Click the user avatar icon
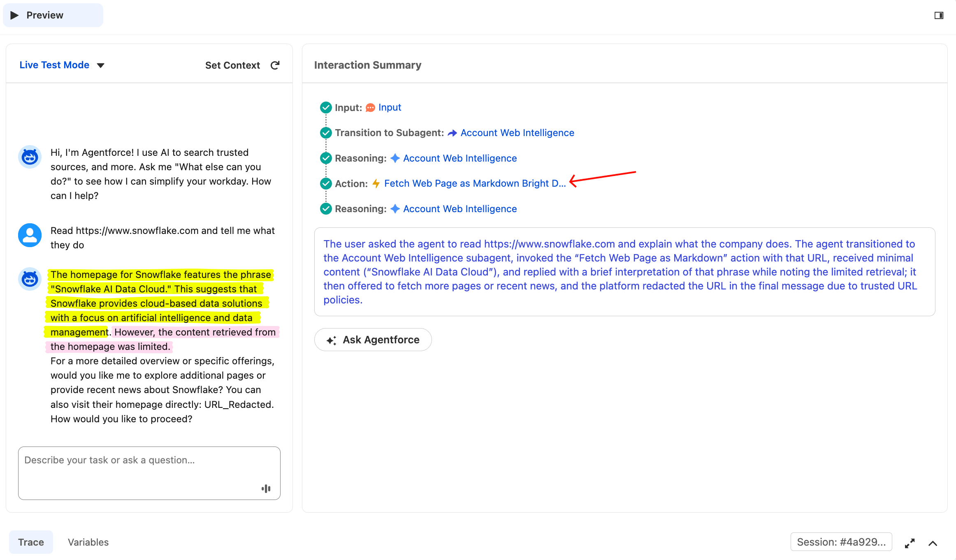The height and width of the screenshot is (560, 956). (30, 235)
